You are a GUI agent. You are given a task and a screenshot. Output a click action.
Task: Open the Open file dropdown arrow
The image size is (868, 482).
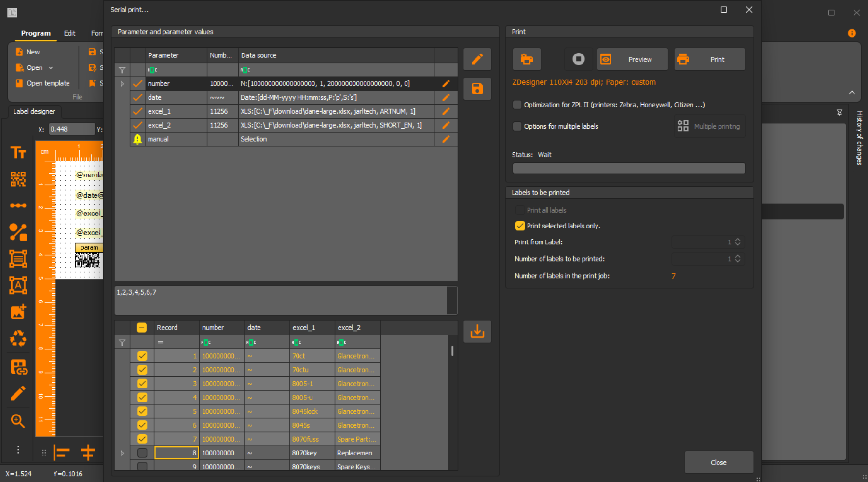click(x=51, y=68)
